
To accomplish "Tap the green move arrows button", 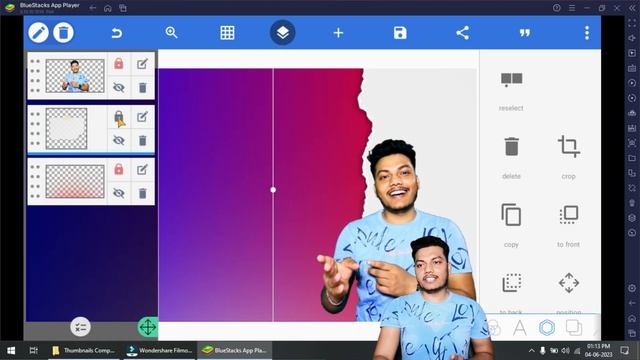I will [x=148, y=327].
